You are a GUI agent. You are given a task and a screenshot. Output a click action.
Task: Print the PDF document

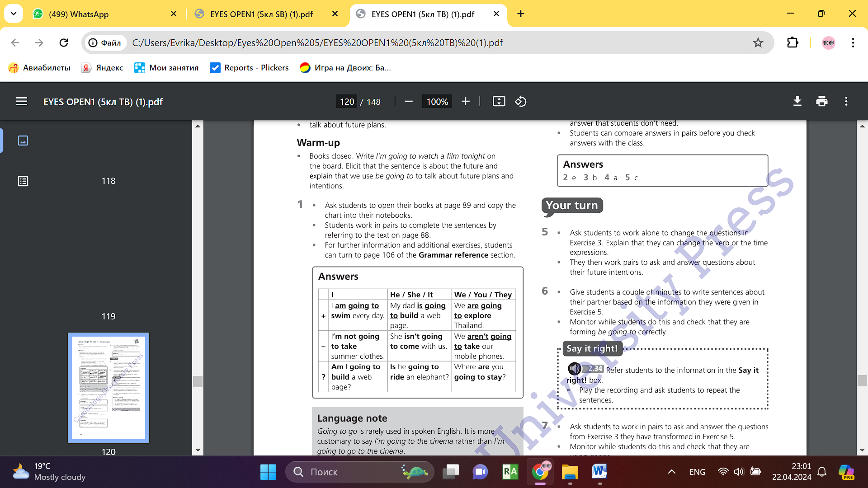[822, 102]
